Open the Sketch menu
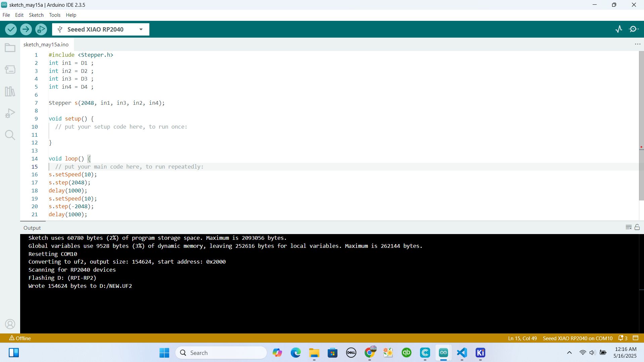Viewport: 644px width, 362px height. point(36,15)
